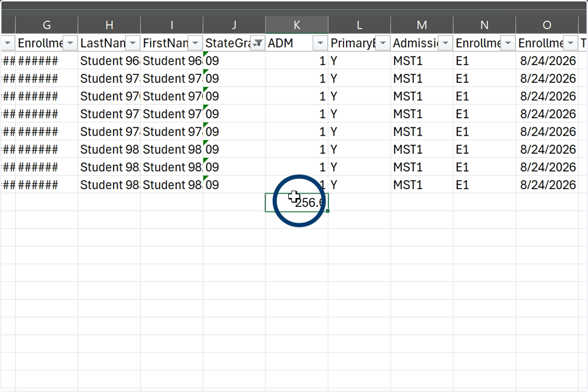The image size is (588, 392).
Task: Select the Student 96 cell in LastNam column
Action: pos(109,61)
